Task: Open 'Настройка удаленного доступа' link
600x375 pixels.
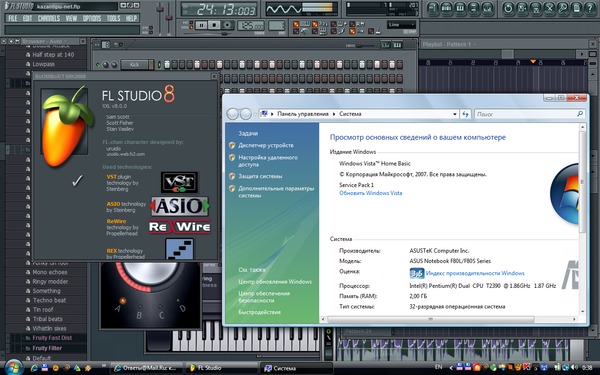Action: (x=268, y=161)
